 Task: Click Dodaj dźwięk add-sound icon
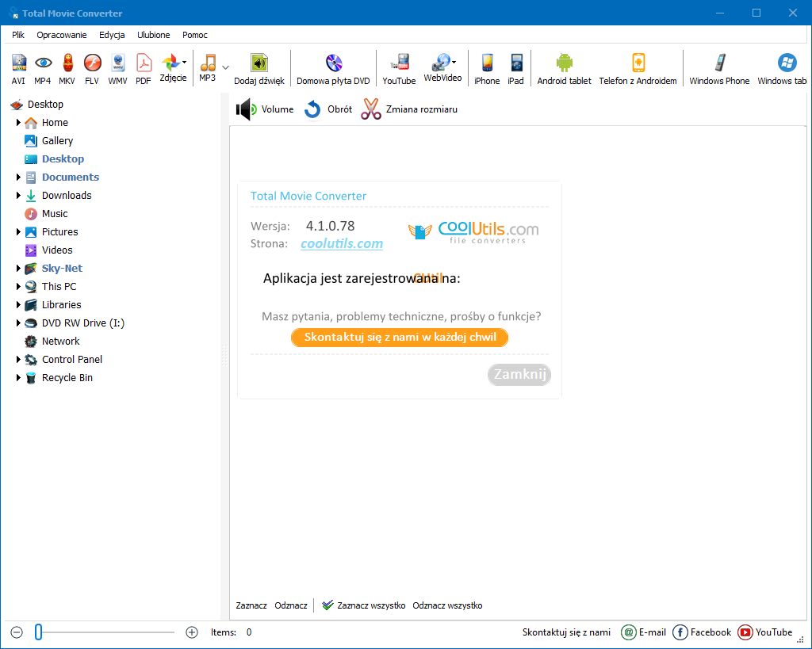(x=259, y=69)
